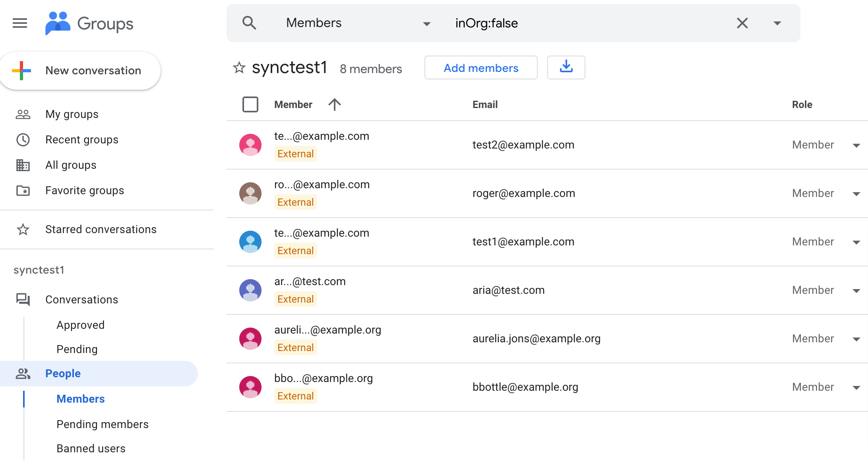The image size is (868, 463).
Task: Click aria@test.com member avatar
Action: (x=250, y=290)
